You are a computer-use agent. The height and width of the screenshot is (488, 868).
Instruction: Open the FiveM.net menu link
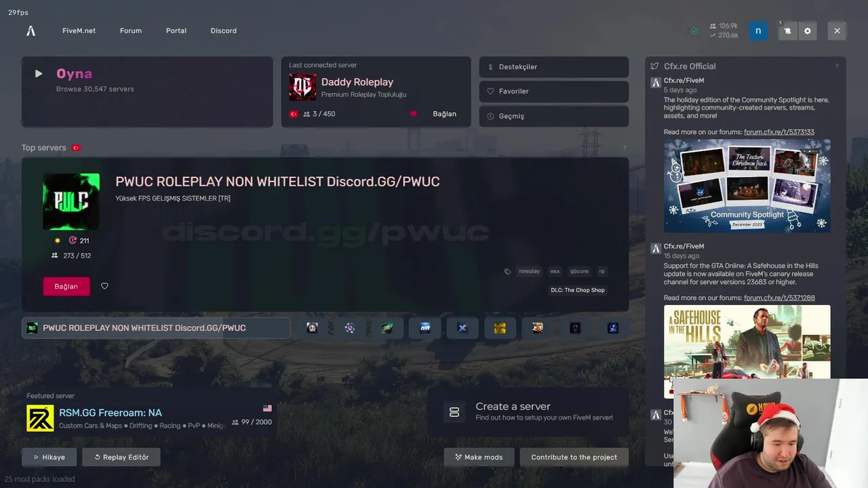pos(79,30)
